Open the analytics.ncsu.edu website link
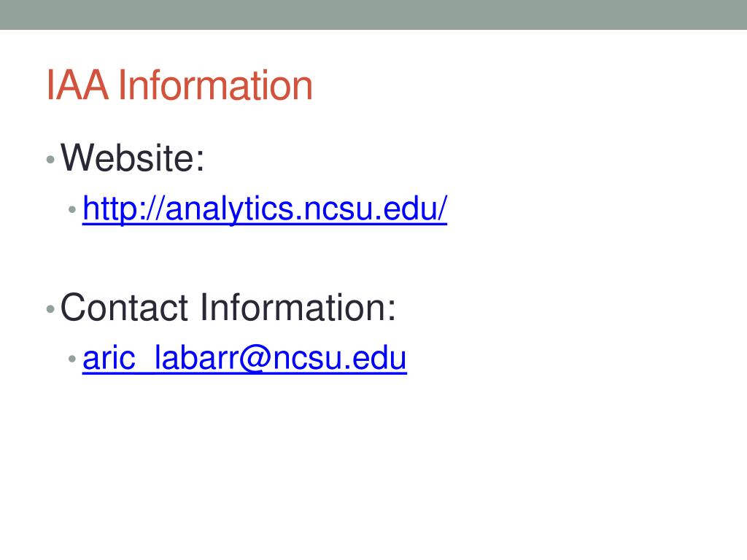 click(x=265, y=209)
